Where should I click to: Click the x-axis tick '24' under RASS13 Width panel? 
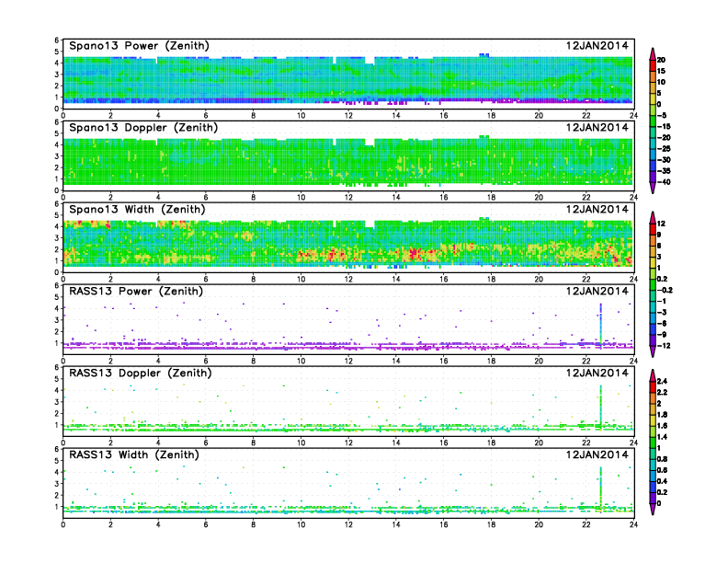tap(633, 524)
